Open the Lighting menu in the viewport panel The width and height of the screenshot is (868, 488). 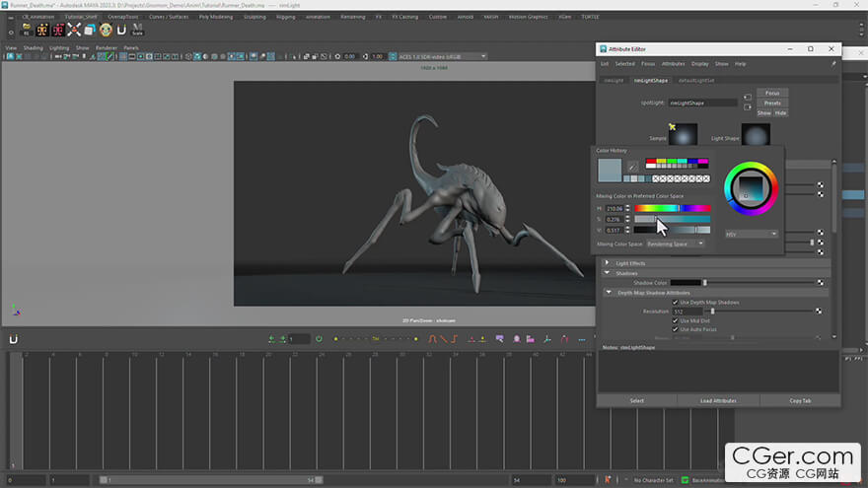click(59, 47)
